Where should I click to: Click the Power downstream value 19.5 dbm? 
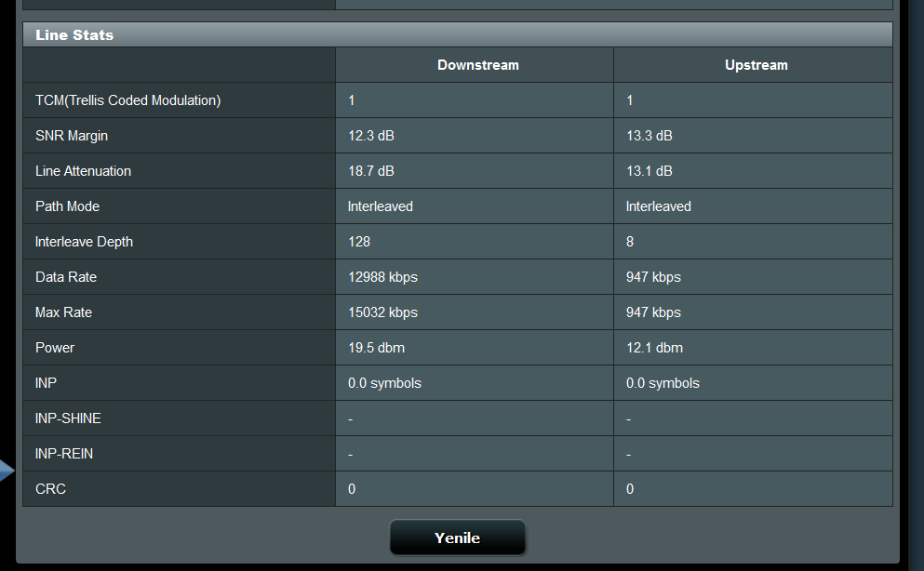click(376, 348)
